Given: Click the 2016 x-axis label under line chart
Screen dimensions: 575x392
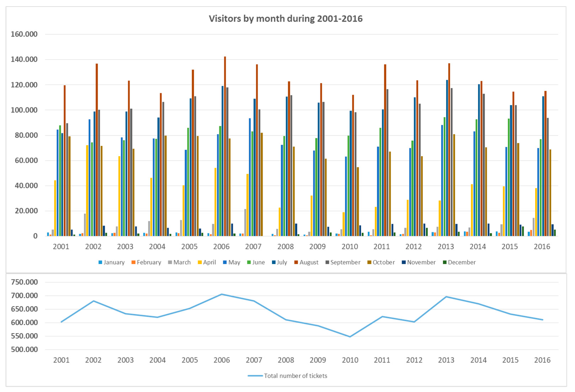Looking at the screenshot, I should (542, 360).
